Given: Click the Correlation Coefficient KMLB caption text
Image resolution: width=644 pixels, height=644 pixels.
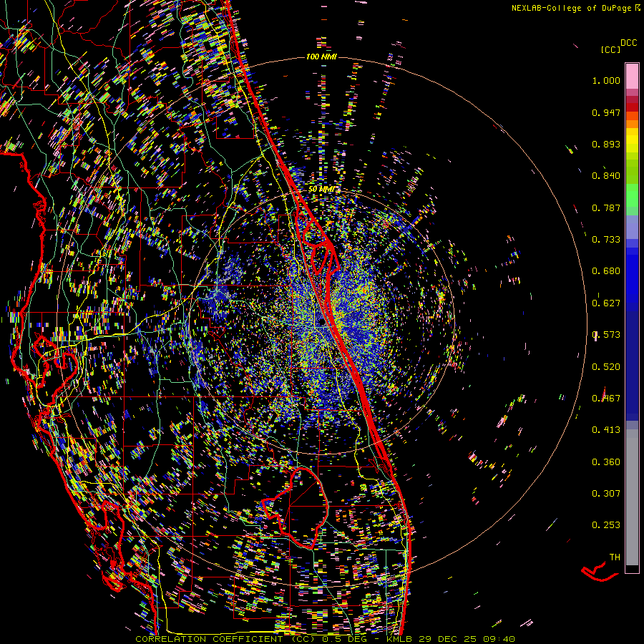Looking at the screenshot, I should coord(325,639).
